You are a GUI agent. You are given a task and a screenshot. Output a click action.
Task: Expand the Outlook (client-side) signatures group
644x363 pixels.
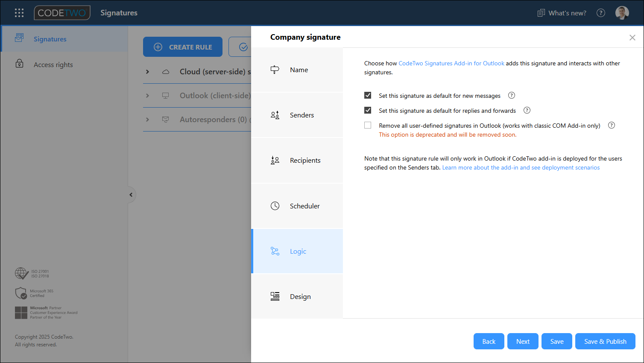pos(147,95)
